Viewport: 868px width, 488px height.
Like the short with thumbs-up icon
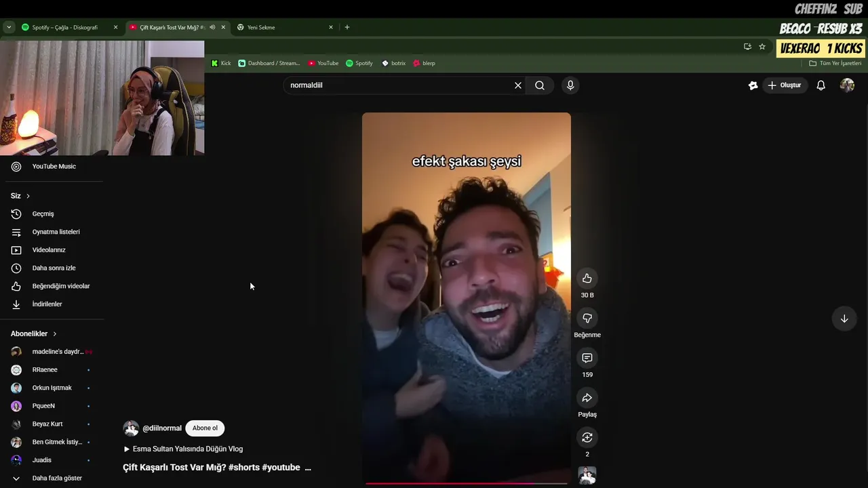point(587,278)
